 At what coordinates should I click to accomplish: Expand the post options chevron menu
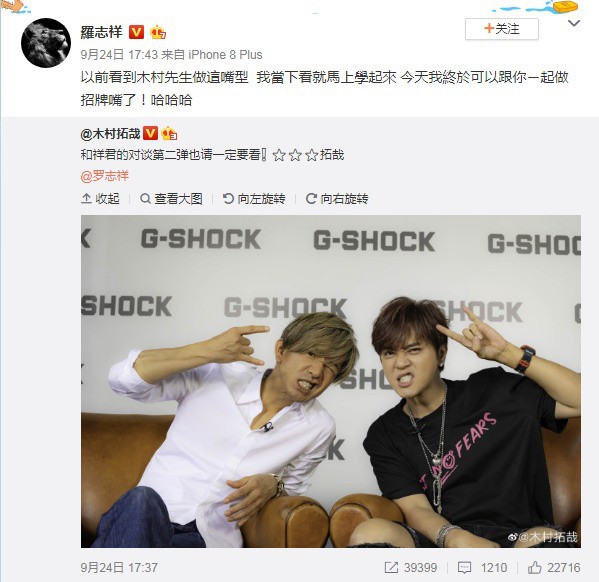(574, 23)
